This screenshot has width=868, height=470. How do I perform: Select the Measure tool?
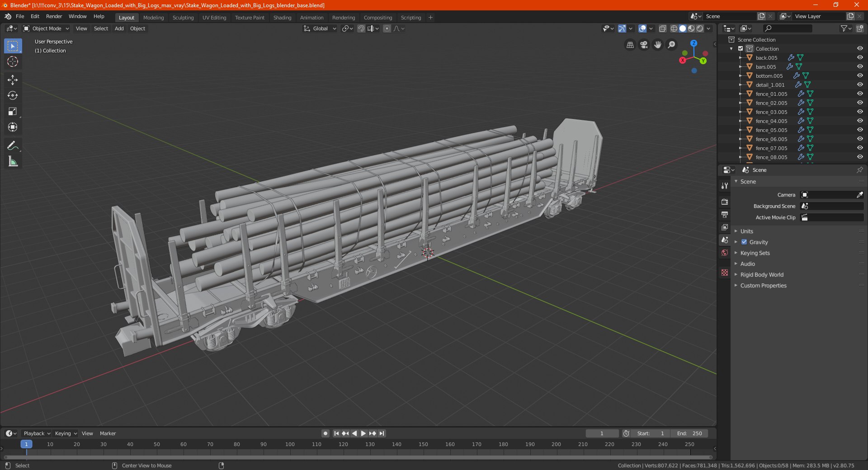(13, 161)
